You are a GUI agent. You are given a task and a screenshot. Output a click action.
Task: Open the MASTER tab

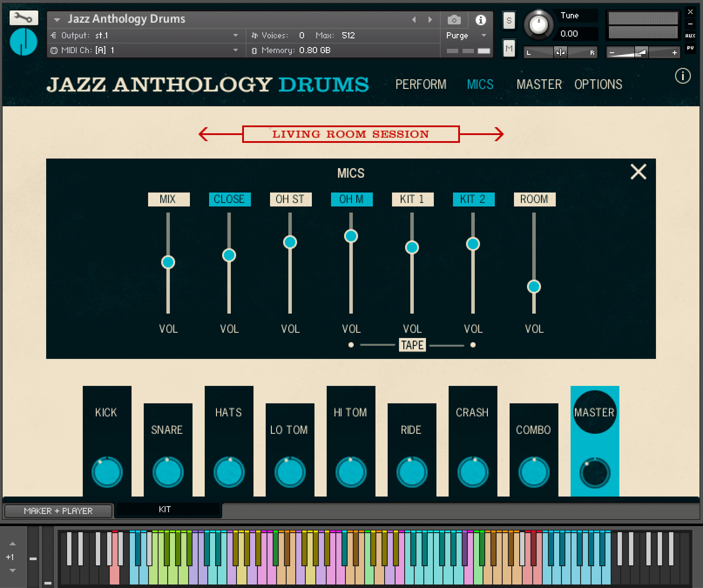point(539,84)
